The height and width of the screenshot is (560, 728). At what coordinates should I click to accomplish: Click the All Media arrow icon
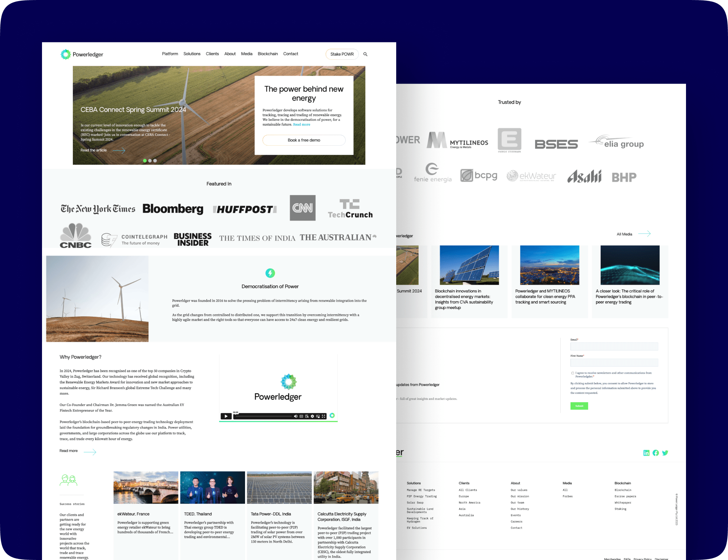coord(644,234)
